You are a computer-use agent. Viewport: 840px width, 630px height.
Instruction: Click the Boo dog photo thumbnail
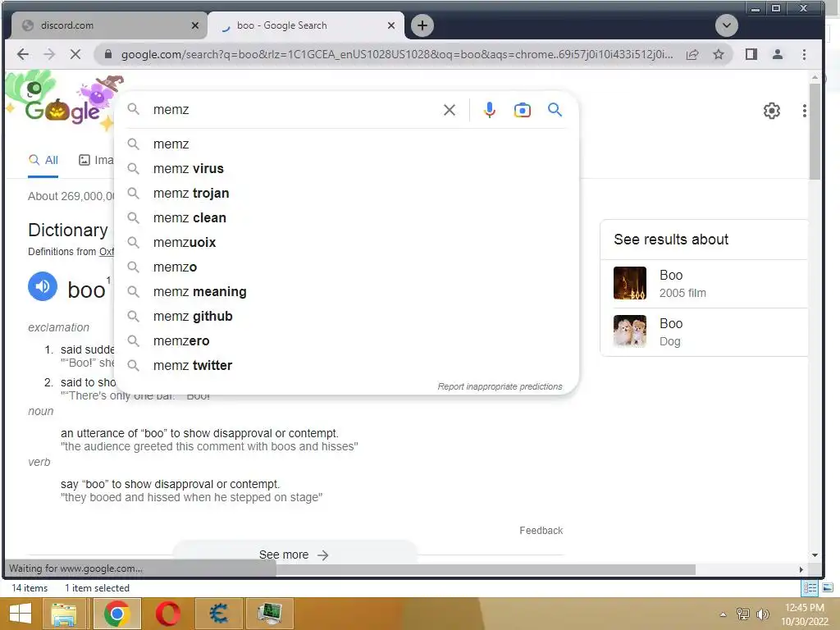(630, 331)
